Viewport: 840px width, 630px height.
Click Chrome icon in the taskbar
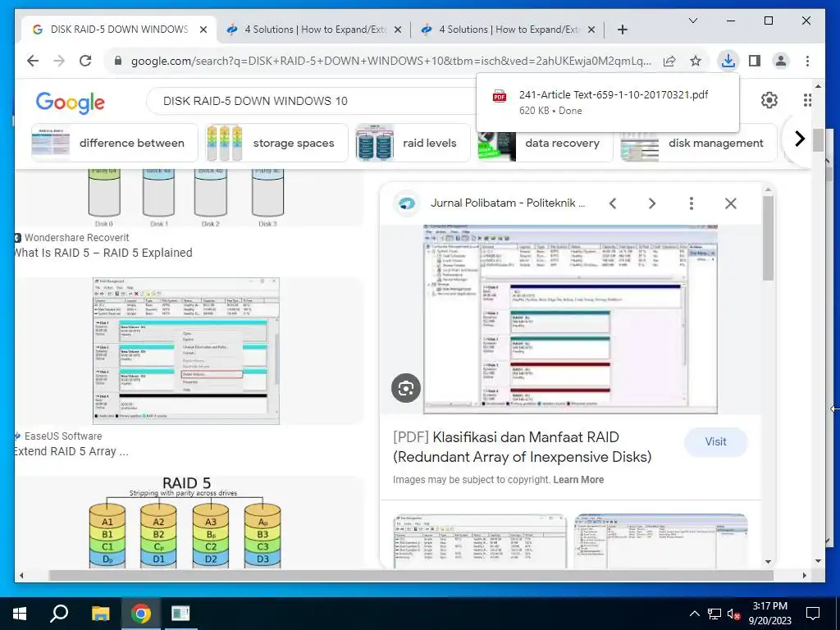[x=141, y=614]
